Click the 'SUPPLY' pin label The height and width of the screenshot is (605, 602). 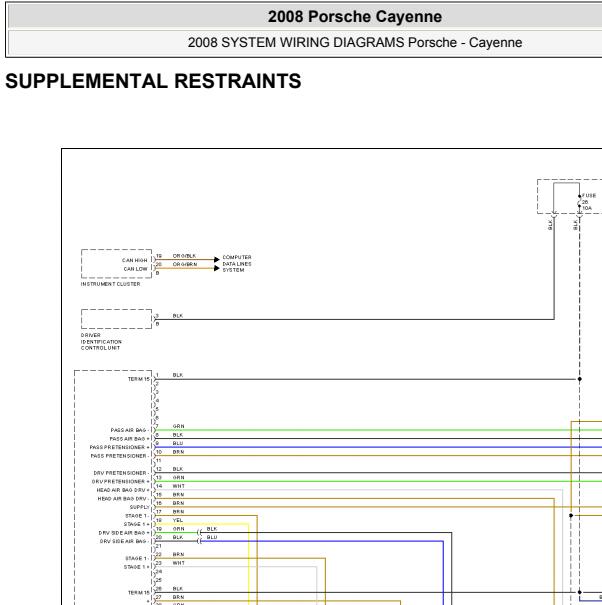coord(139,507)
